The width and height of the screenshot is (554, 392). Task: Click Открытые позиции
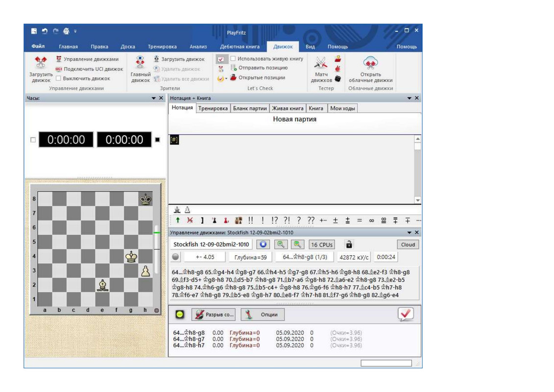click(257, 77)
